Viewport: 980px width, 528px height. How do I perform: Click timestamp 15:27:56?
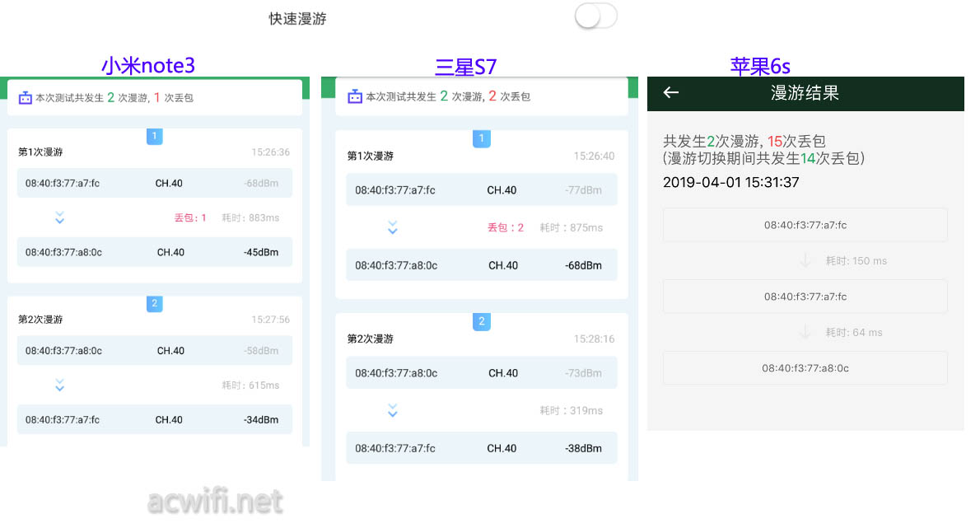271,320
